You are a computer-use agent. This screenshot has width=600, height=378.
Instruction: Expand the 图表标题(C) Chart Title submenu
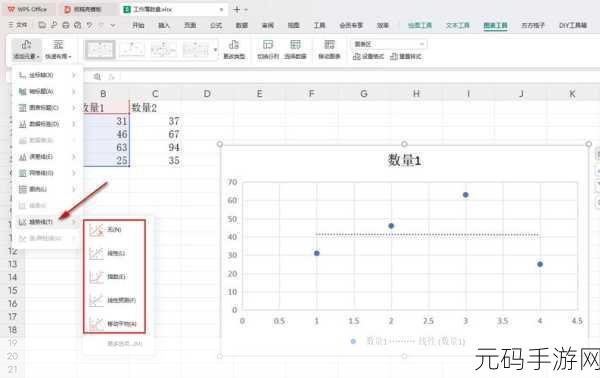[x=47, y=108]
